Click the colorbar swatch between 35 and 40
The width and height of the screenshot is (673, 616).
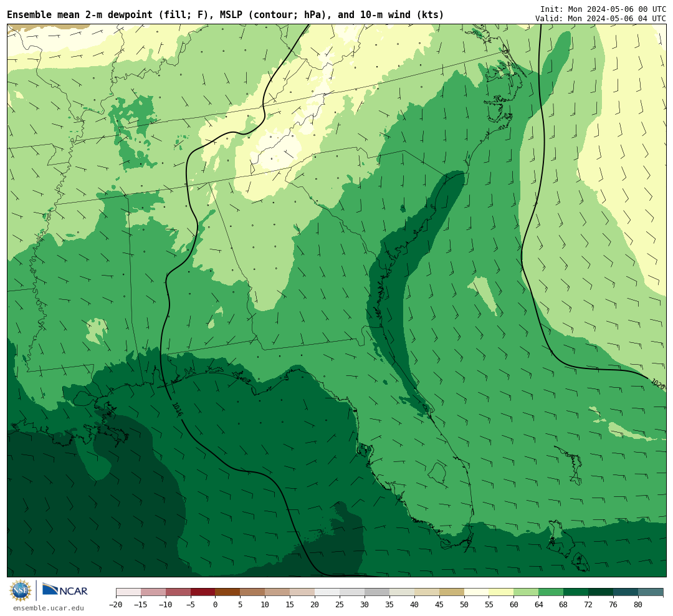click(402, 592)
